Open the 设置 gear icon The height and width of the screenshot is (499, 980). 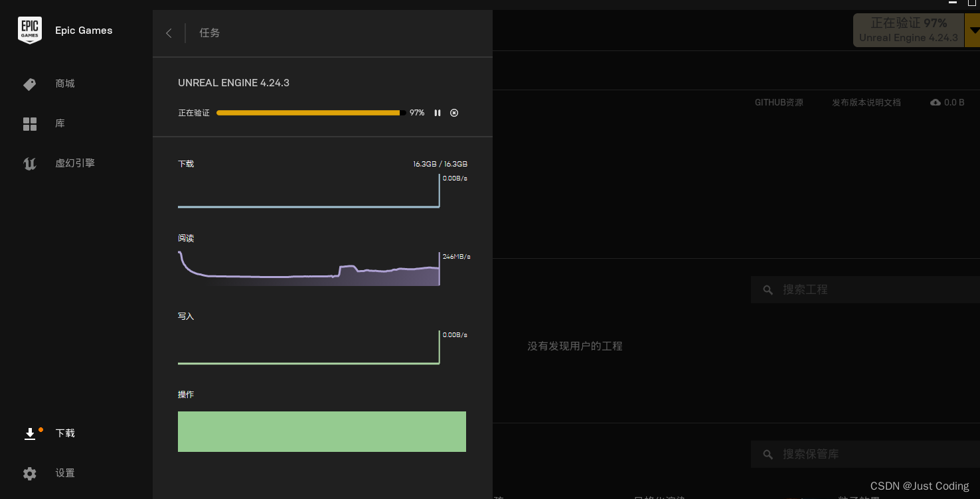click(x=30, y=474)
